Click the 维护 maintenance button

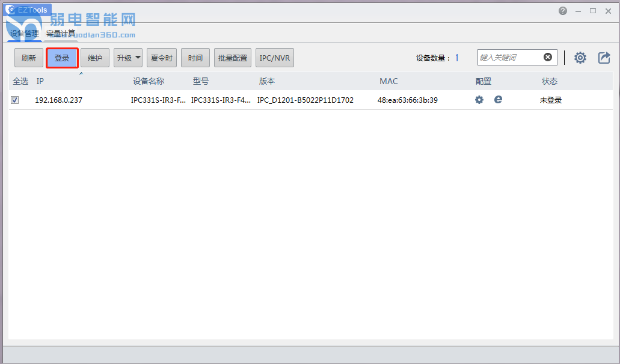pos(95,58)
